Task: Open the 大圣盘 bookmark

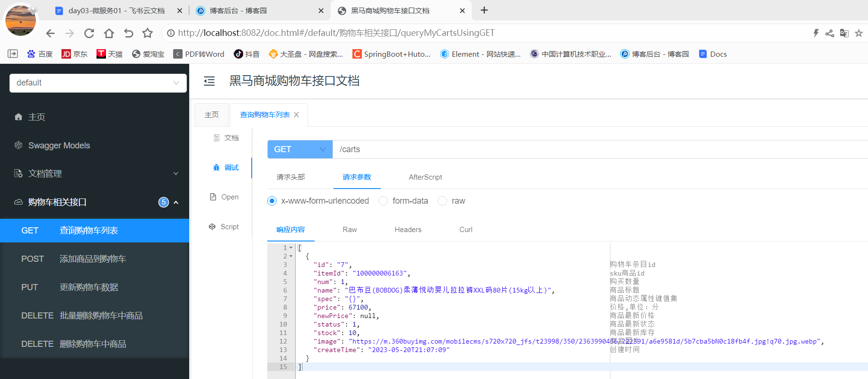Action: [x=306, y=54]
